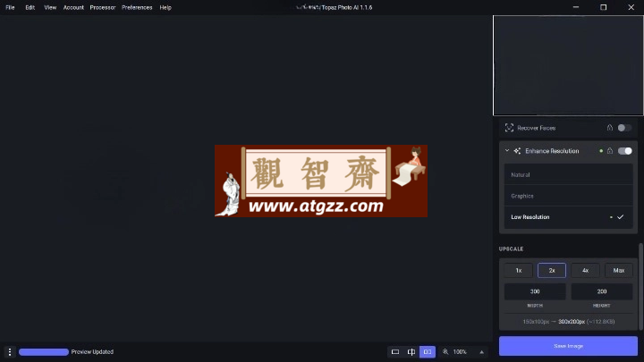Toggle the Recover Faces switch
Screen dimensions: 644x362
[624, 128]
